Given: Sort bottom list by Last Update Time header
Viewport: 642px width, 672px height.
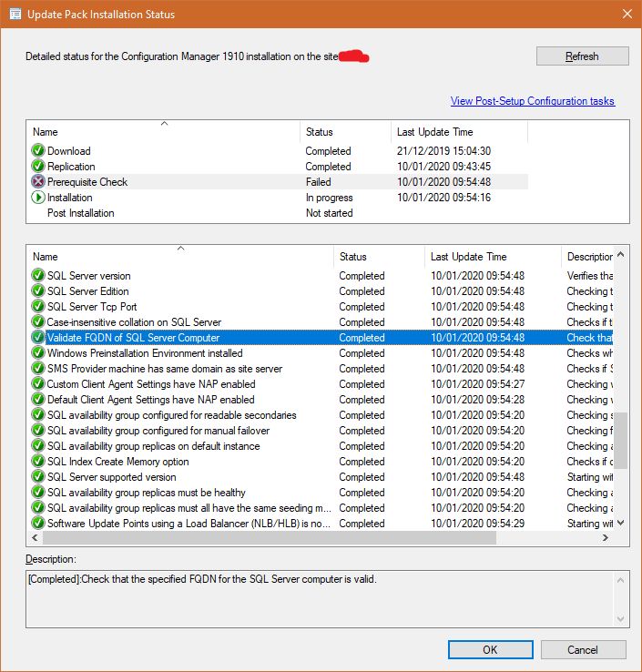Looking at the screenshot, I should [493, 257].
